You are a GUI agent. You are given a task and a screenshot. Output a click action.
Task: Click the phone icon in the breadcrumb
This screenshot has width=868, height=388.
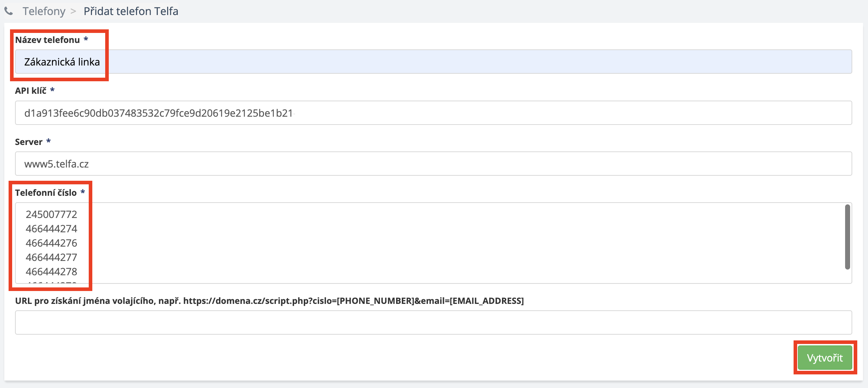click(x=9, y=11)
